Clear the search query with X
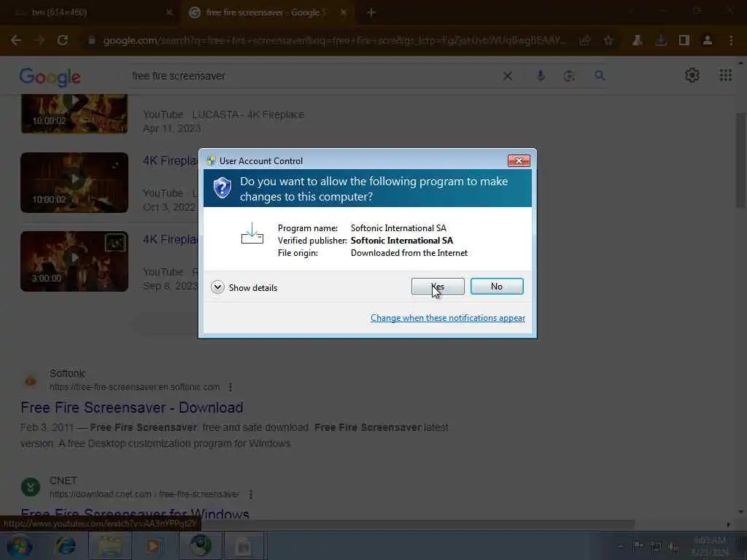Image resolution: width=747 pixels, height=560 pixels. coord(508,76)
